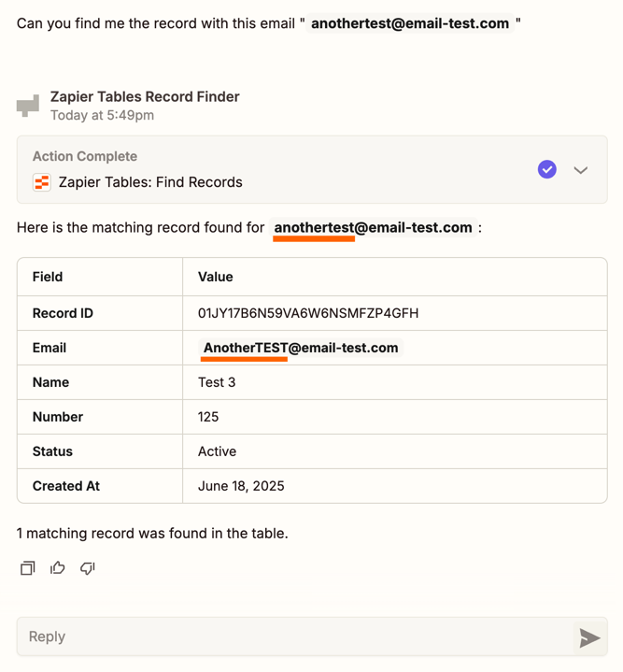This screenshot has height=672, width=623.
Task: Select the June 18, 2025 created date
Action: click(x=241, y=486)
